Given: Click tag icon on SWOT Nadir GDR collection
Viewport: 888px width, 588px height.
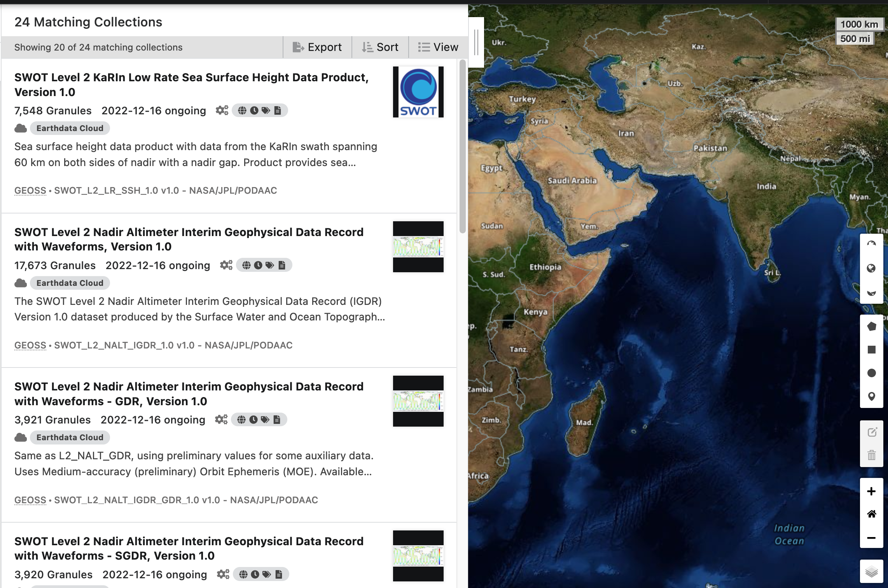Looking at the screenshot, I should 265,419.
